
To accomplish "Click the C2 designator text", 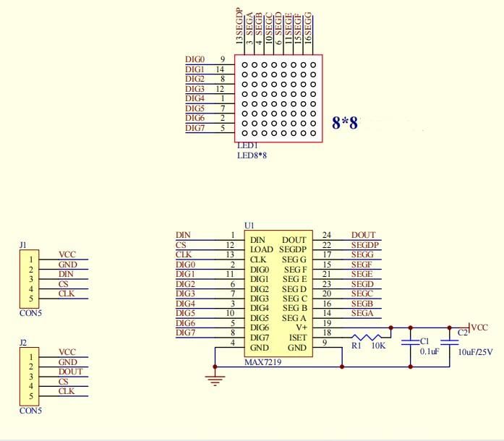I will [x=463, y=333].
